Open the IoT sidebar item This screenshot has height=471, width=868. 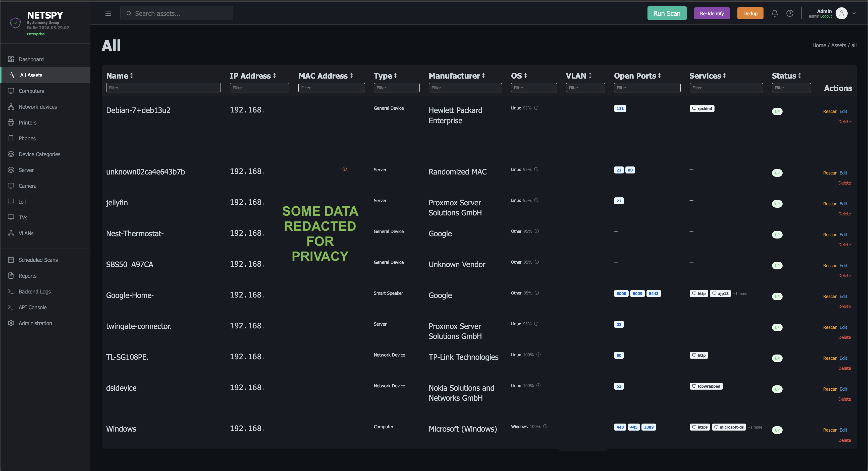[x=45, y=202]
